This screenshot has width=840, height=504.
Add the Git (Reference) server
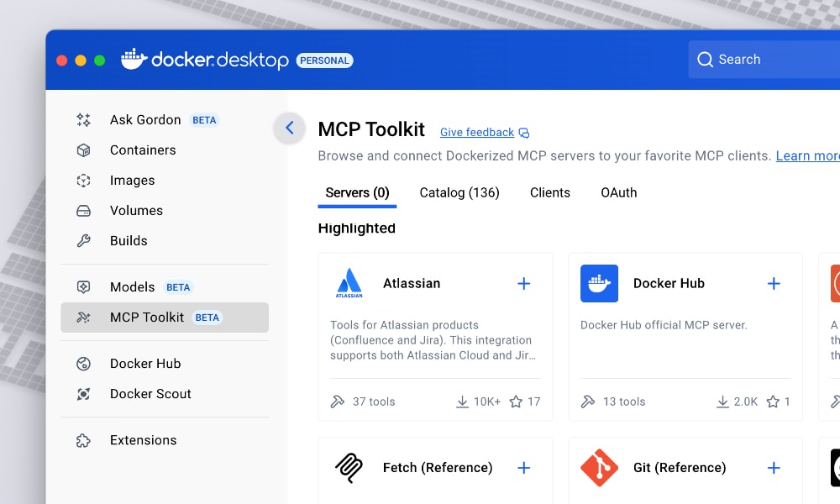[774, 468]
